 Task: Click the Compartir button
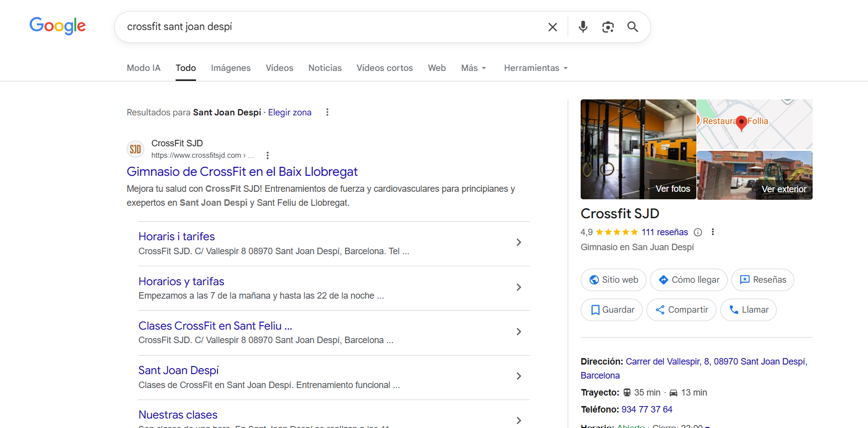tap(681, 310)
